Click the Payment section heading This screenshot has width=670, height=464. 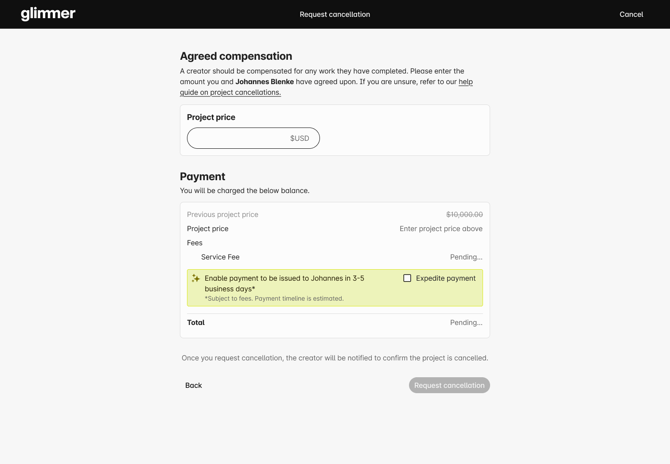tap(202, 176)
